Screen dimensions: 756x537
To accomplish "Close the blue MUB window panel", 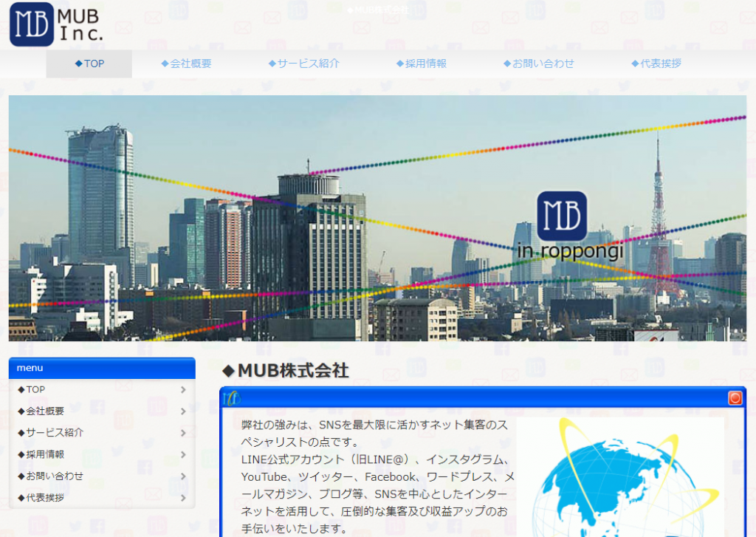I will pyautogui.click(x=735, y=398).
